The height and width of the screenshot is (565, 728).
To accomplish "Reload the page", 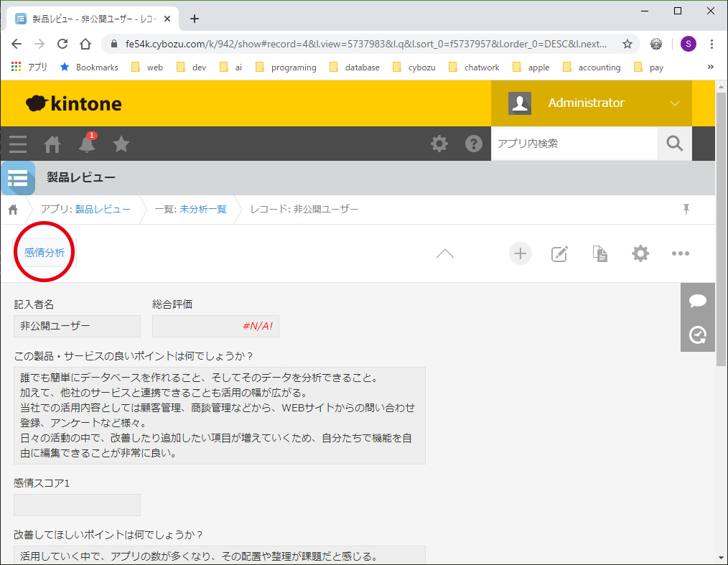I will click(62, 44).
